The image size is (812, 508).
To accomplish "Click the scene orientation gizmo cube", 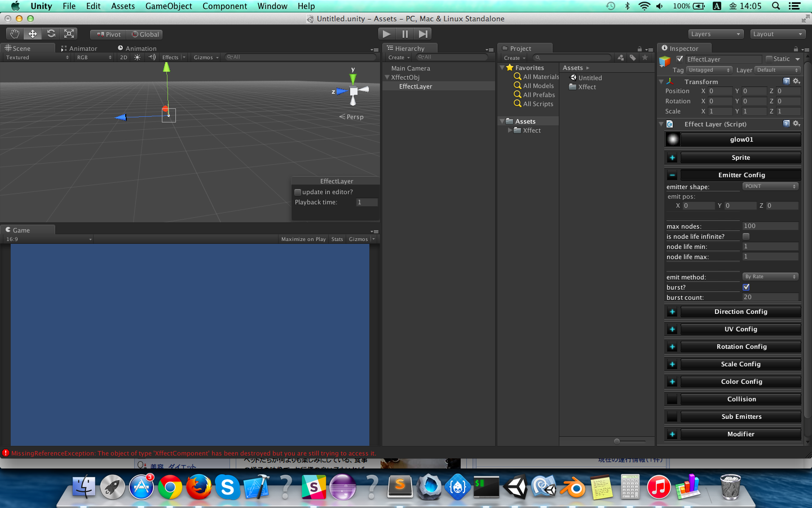I will [354, 91].
